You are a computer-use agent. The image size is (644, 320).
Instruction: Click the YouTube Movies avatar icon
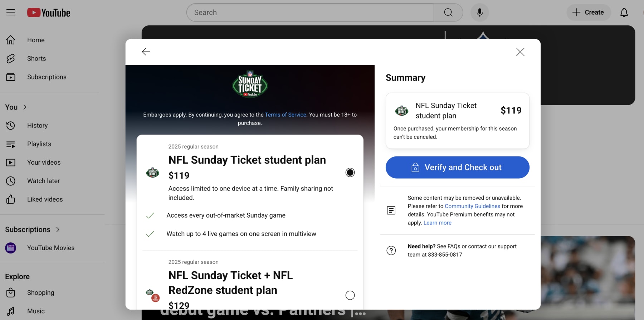click(x=11, y=248)
